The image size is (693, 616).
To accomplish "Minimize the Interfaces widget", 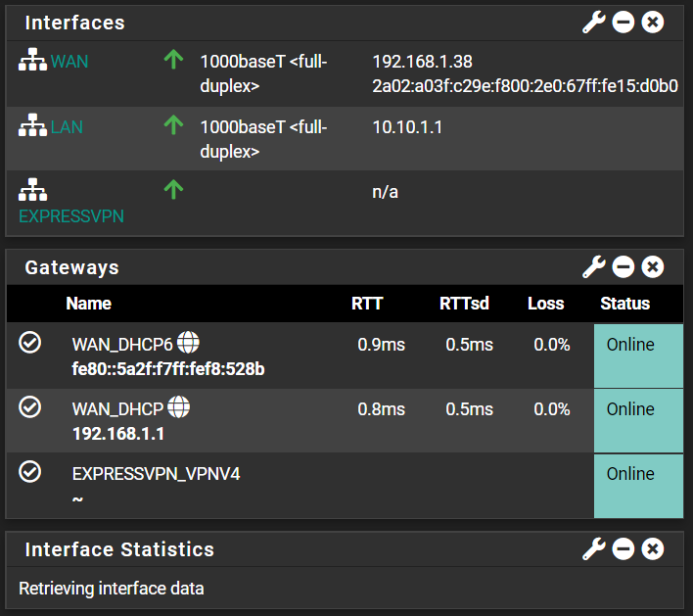I will 624,23.
